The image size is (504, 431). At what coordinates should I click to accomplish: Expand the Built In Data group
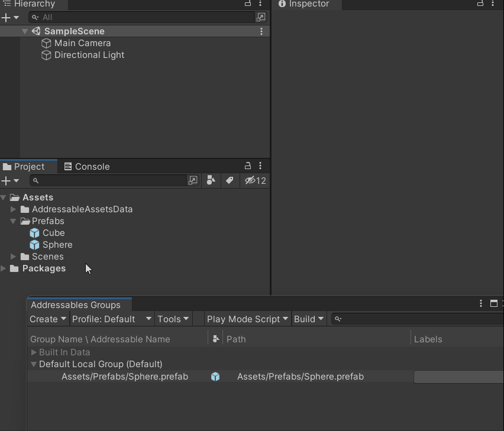tap(34, 352)
